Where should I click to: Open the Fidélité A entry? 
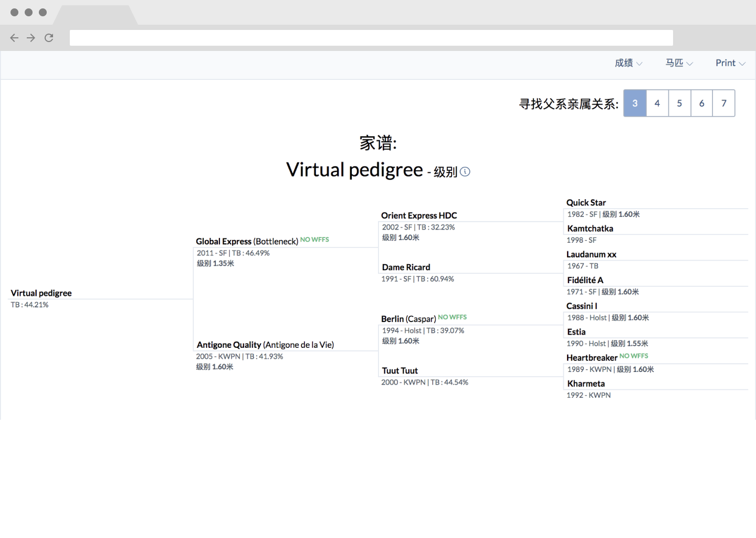[585, 280]
